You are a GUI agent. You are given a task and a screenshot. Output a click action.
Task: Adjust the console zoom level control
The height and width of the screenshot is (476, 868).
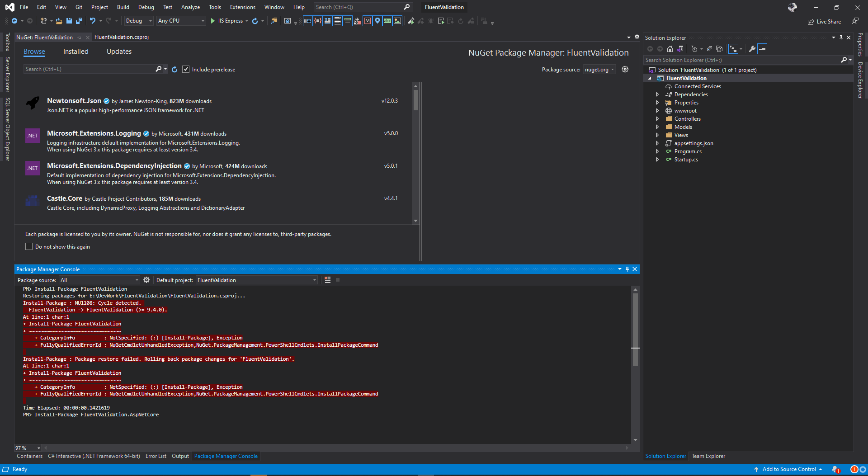[x=27, y=448]
